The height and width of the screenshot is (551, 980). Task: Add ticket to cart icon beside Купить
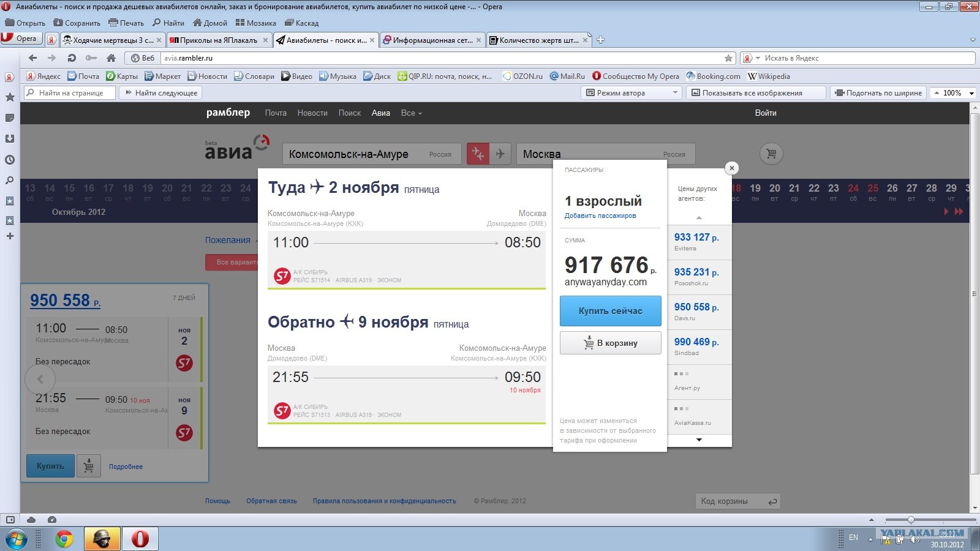coord(89,466)
